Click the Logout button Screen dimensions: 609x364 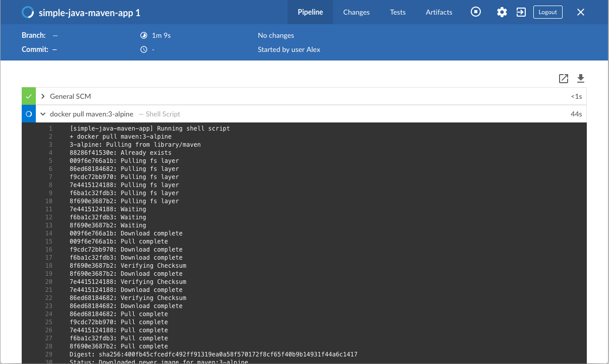tap(547, 12)
